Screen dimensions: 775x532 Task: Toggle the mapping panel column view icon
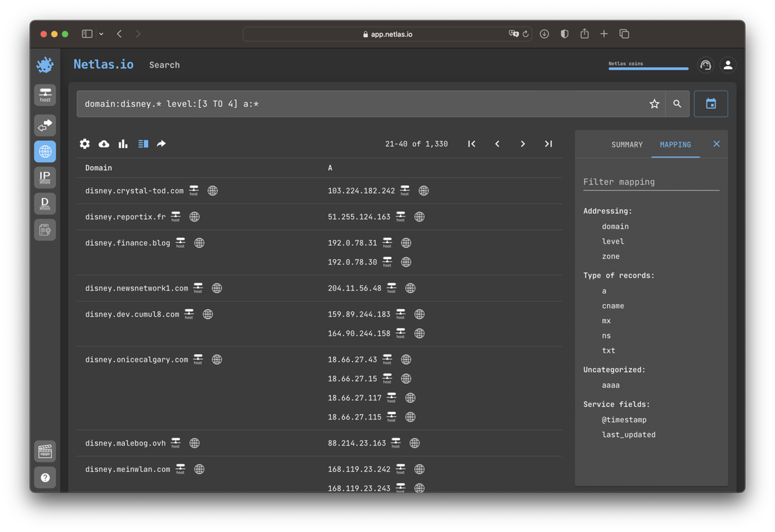click(x=143, y=144)
